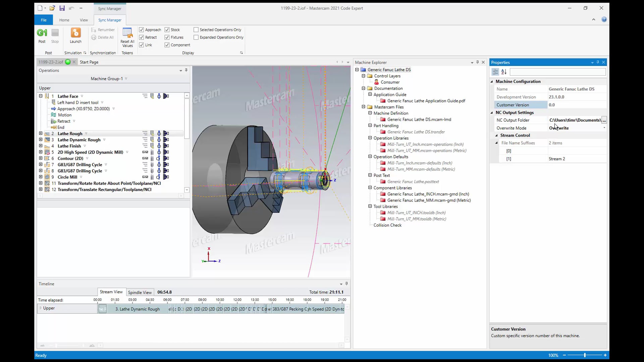Toggle the Selected Operations Only checkbox
644x362 pixels.
(197, 29)
